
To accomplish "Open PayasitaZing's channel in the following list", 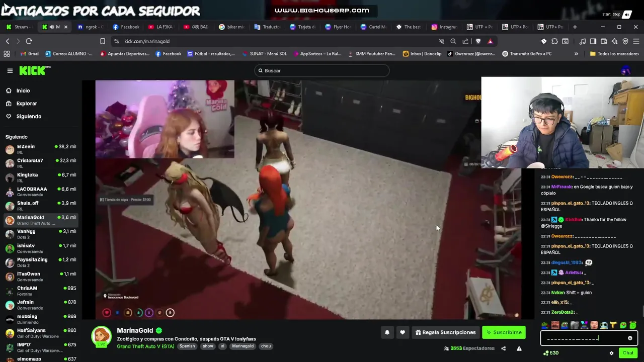I will 41,262.
